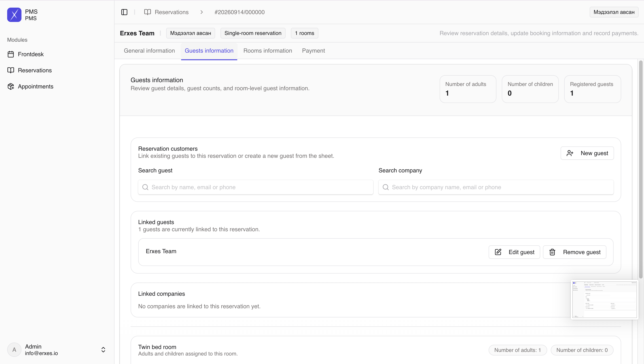This screenshot has height=364, width=644.
Task: Click the trash icon on Remove guest
Action: tap(552, 252)
